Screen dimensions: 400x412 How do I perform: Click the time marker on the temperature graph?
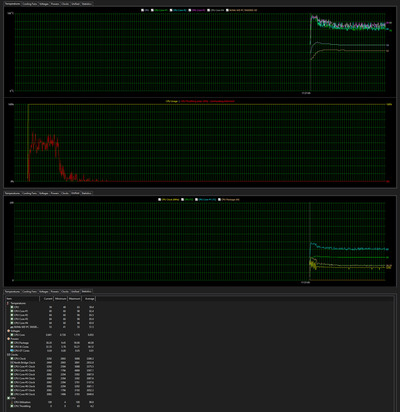[x=306, y=93]
